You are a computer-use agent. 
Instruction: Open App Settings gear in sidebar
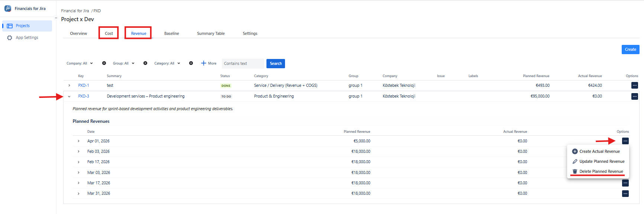pos(10,38)
